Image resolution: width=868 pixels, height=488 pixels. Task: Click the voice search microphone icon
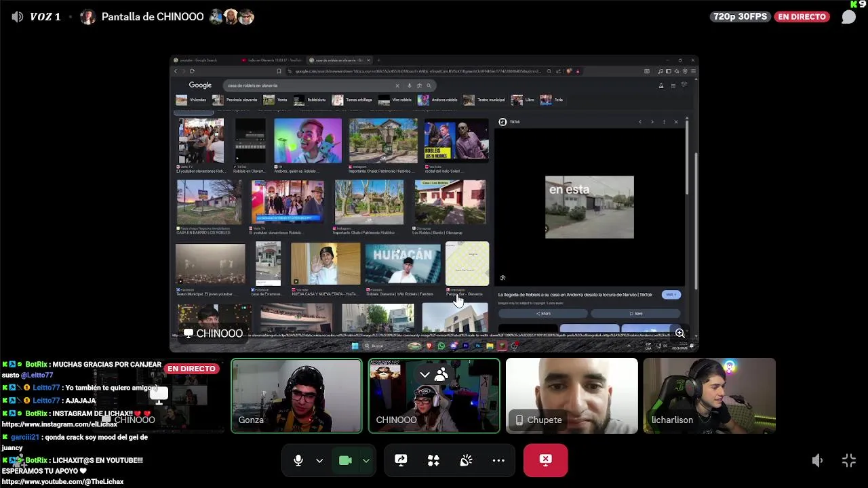click(410, 85)
